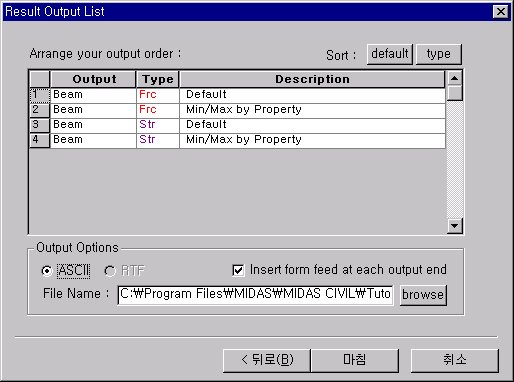Select row header number 1

coord(39,95)
